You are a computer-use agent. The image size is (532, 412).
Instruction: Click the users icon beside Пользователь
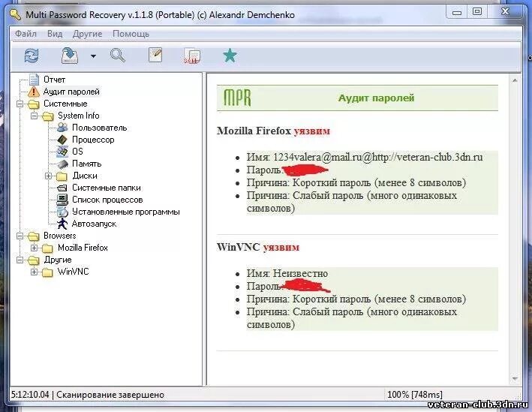click(x=62, y=128)
